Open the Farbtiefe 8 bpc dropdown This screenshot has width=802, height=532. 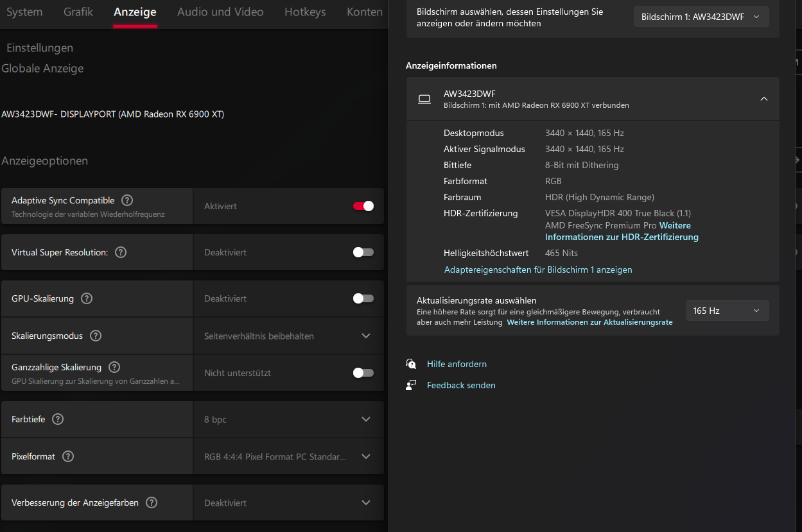[288, 419]
